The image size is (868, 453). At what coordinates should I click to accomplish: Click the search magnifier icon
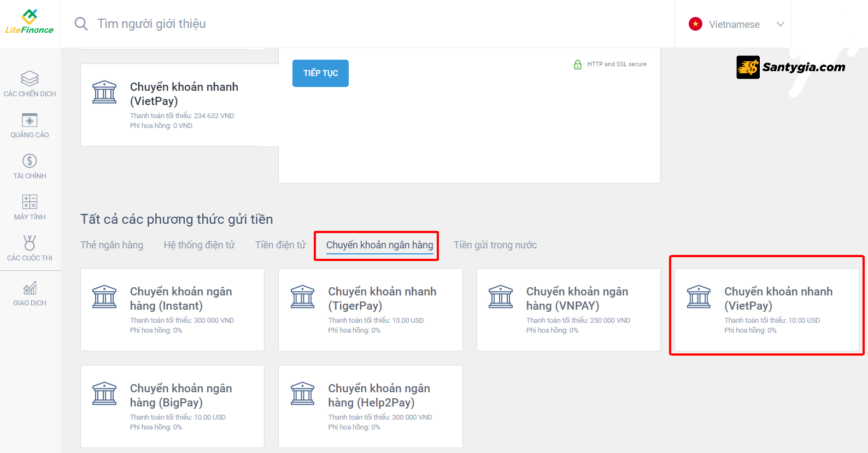pyautogui.click(x=81, y=24)
